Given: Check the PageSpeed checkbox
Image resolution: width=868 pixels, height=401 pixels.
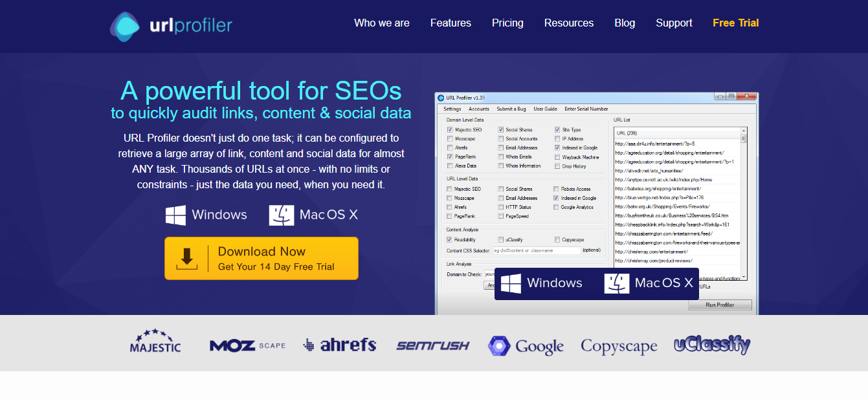Looking at the screenshot, I should [x=501, y=216].
